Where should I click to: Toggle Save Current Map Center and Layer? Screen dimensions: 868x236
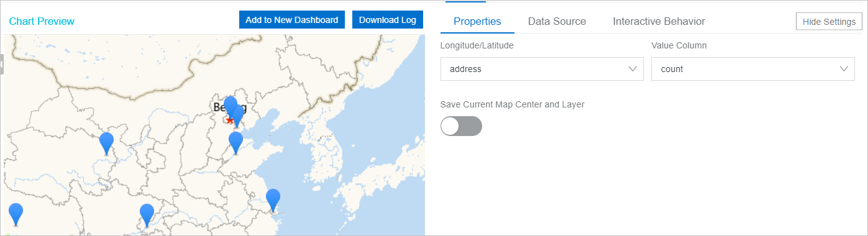[461, 126]
